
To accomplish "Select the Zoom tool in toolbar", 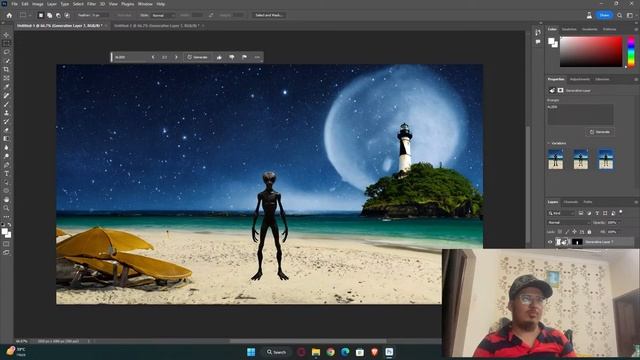I will (x=6, y=208).
